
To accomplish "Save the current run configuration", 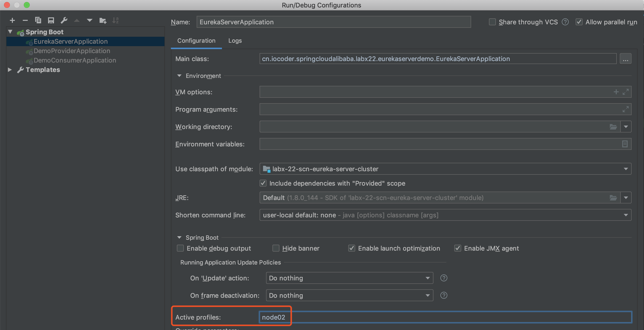I will [x=51, y=20].
